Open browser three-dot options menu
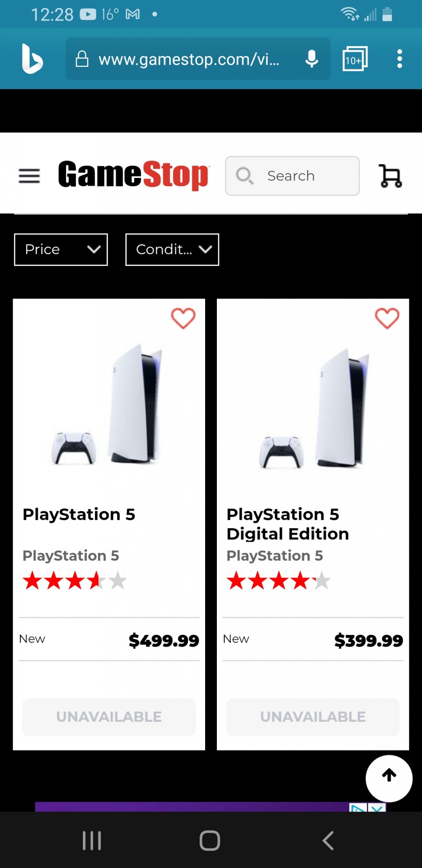The width and height of the screenshot is (422, 868). coord(399,59)
